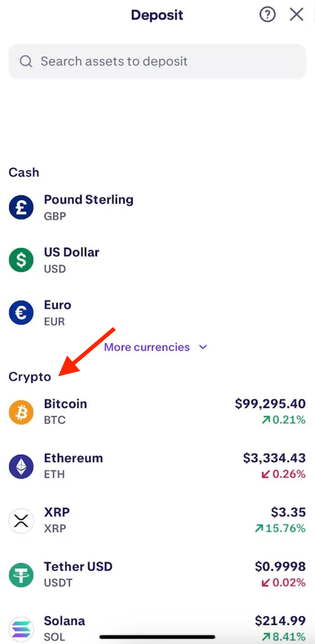Click the bottom home indicator bar
The image size is (315, 644).
157,637
